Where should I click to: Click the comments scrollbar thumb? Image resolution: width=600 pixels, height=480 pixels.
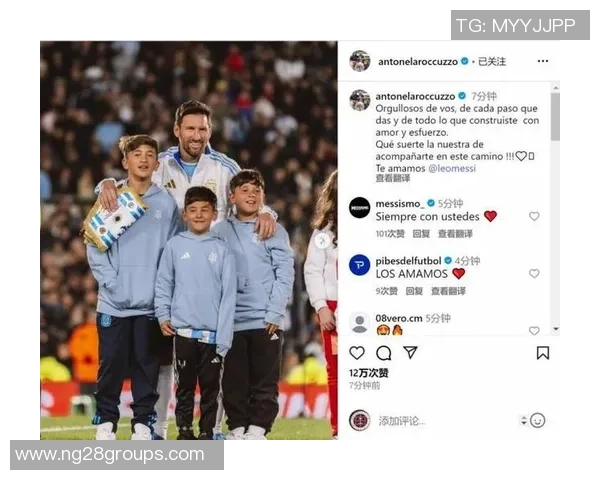click(x=556, y=116)
